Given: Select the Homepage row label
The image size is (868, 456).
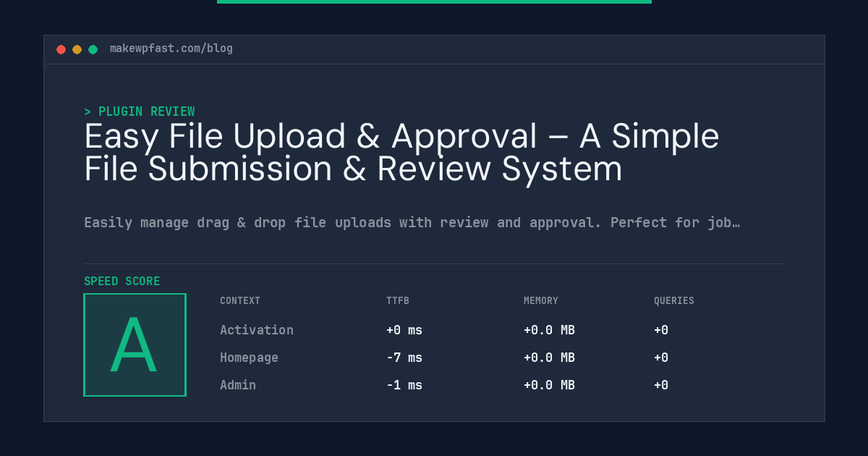Looking at the screenshot, I should [x=249, y=358].
